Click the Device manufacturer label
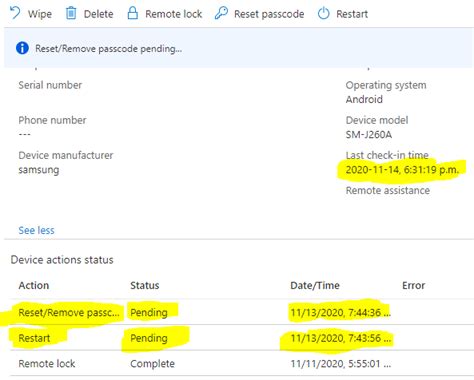This screenshot has width=474, height=380. tap(66, 155)
